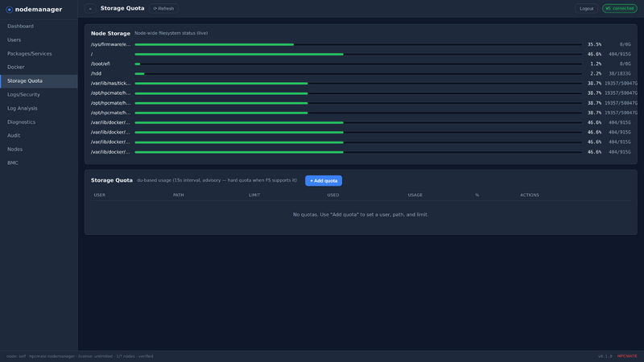Log out of nodemanager

coord(586,9)
